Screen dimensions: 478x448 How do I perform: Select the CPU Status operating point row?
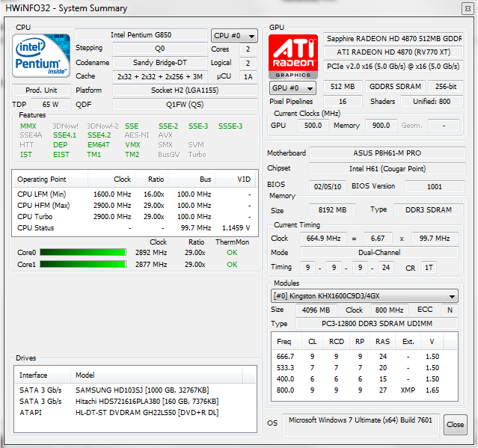135,228
